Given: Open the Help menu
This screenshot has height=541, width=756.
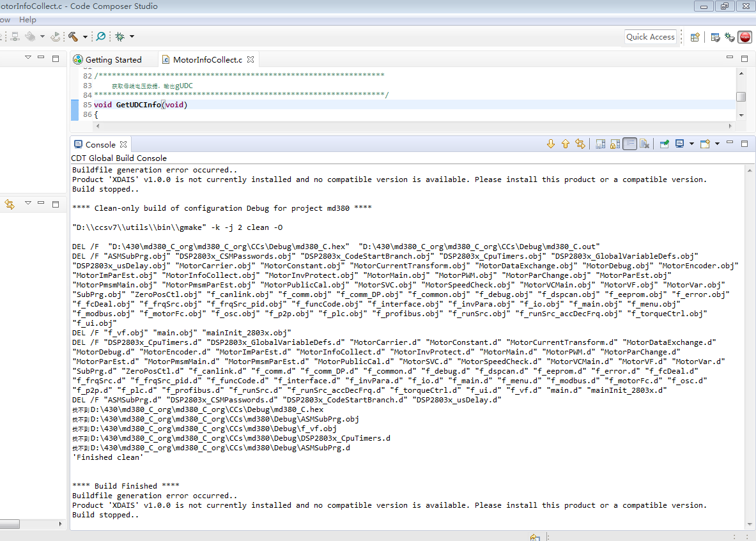Looking at the screenshot, I should pyautogui.click(x=27, y=20).
